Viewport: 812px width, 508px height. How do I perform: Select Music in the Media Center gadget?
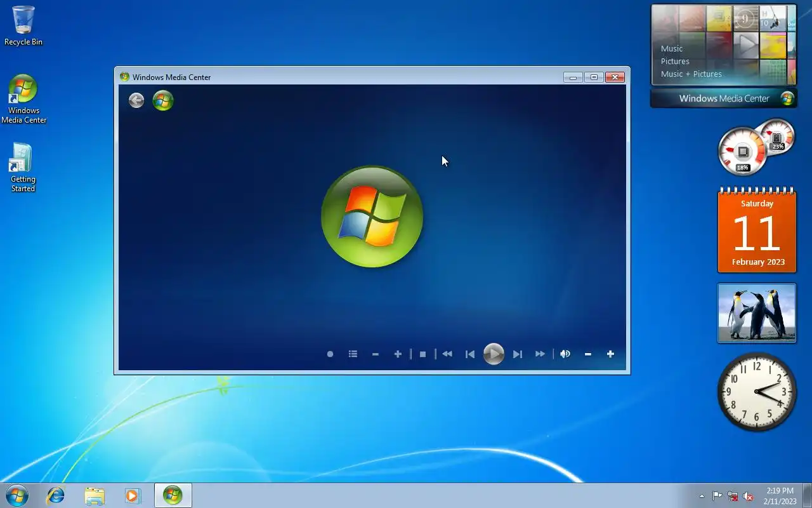click(x=672, y=48)
